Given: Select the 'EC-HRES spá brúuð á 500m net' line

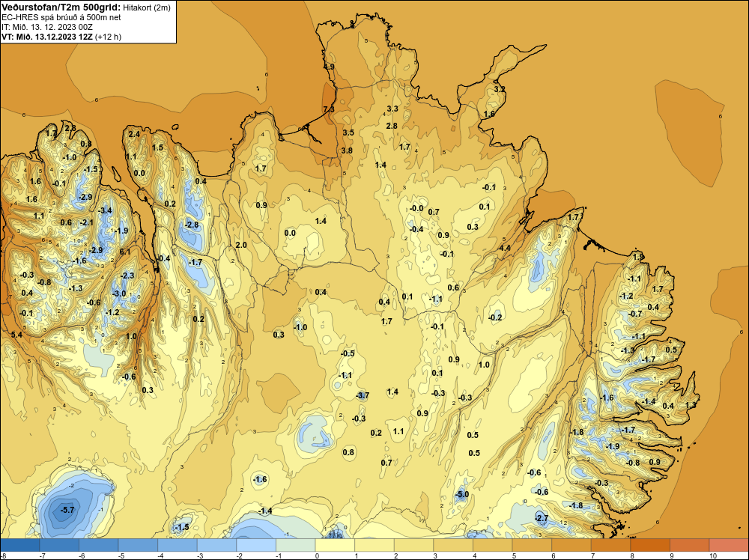Looking at the screenshot, I should pyautogui.click(x=61, y=17).
